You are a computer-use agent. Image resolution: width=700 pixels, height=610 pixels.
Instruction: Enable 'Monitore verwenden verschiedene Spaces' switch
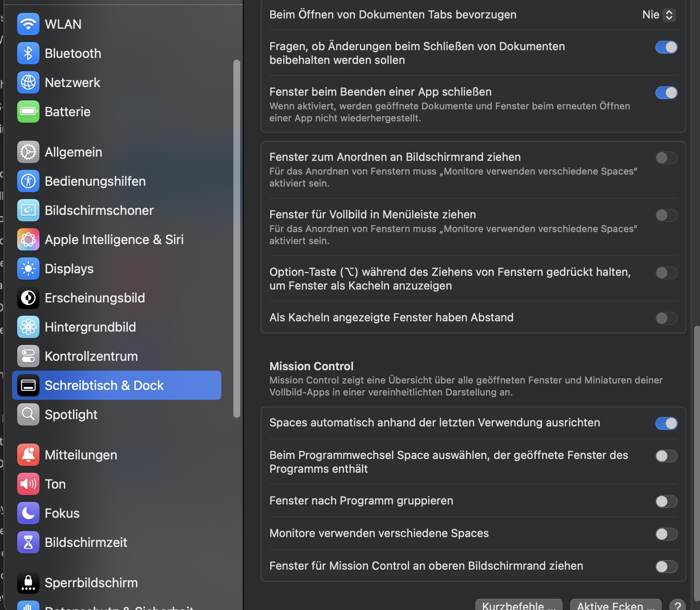666,534
